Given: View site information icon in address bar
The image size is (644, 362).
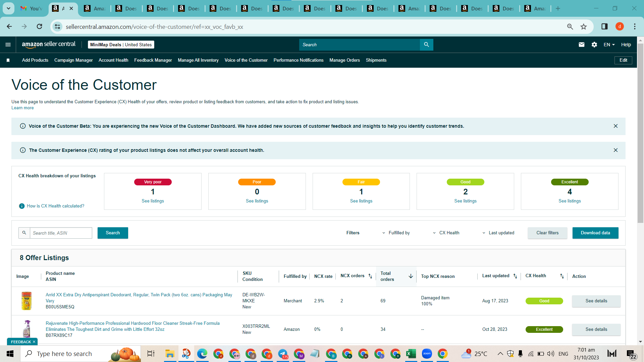Looking at the screenshot, I should (58, 26).
